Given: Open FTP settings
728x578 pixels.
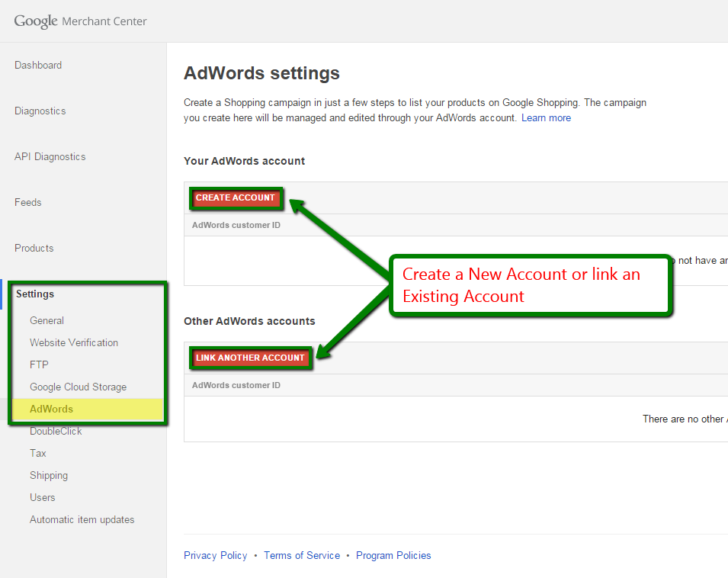Looking at the screenshot, I should point(39,364).
